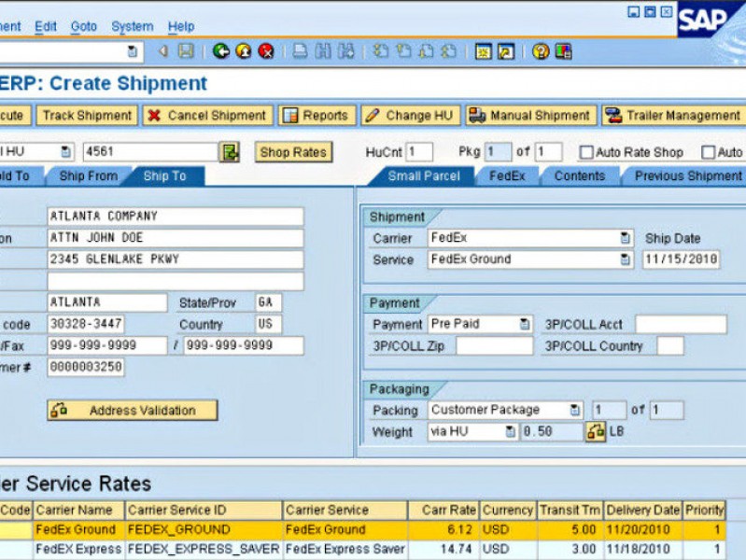
Task: Click the Last Page toolbar icon
Action: point(449,51)
